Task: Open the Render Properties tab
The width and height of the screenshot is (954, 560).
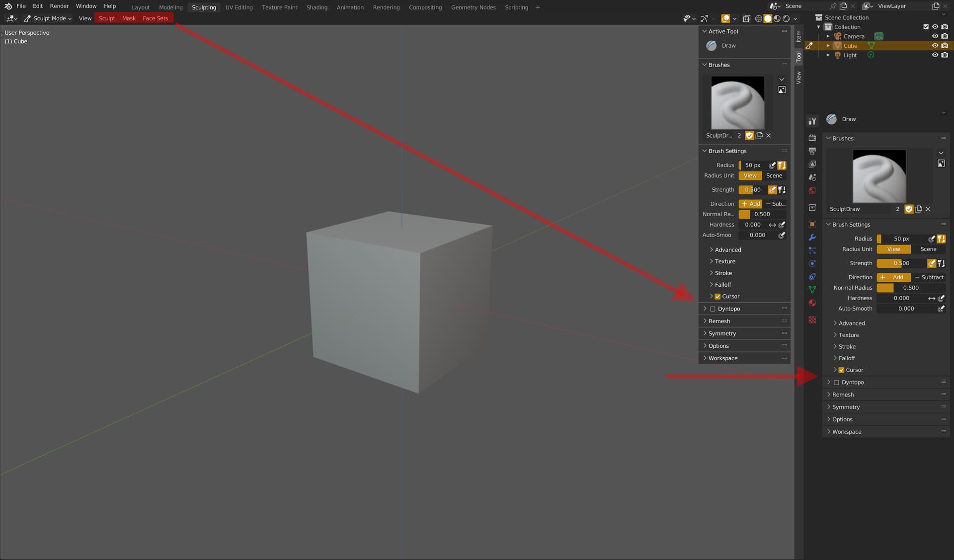Action: (x=812, y=138)
